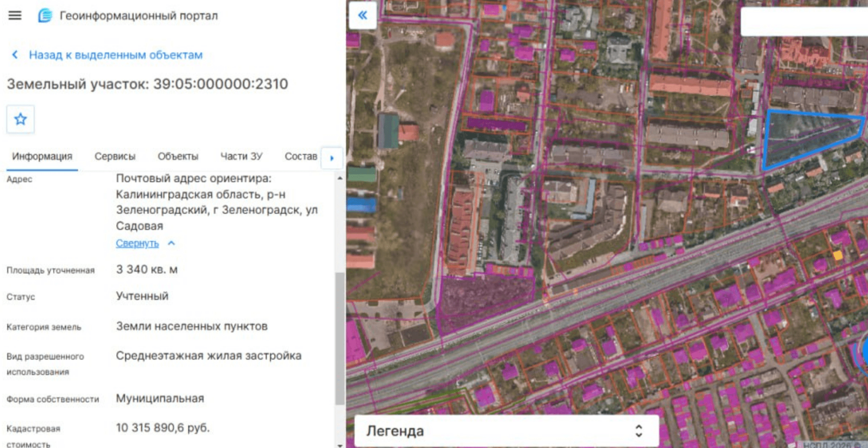Switch to the Состав tab

click(301, 156)
